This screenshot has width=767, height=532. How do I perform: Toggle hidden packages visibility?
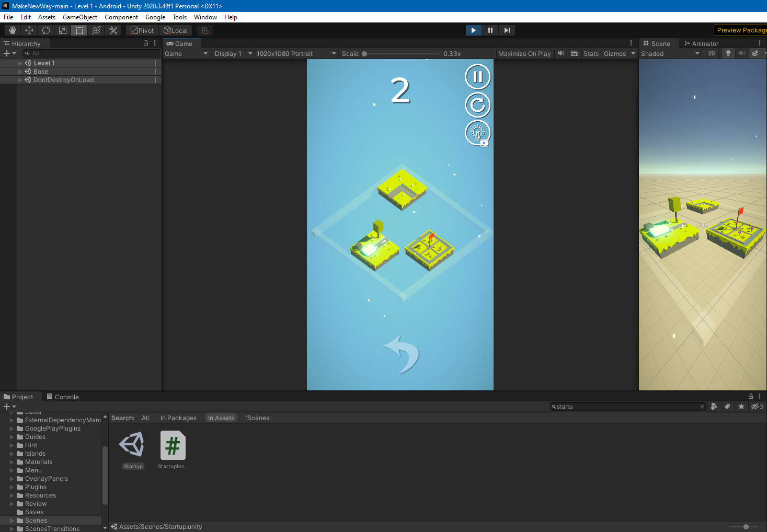tap(757, 407)
